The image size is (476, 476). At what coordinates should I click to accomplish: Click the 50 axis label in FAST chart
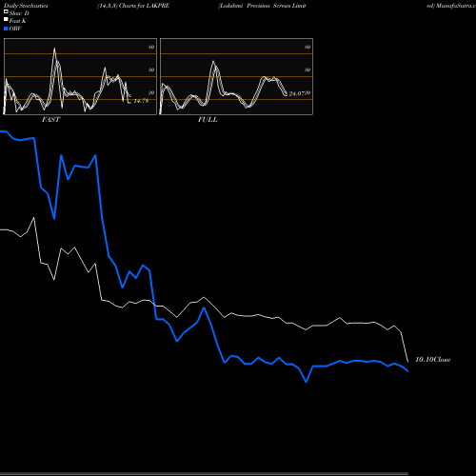(151, 69)
